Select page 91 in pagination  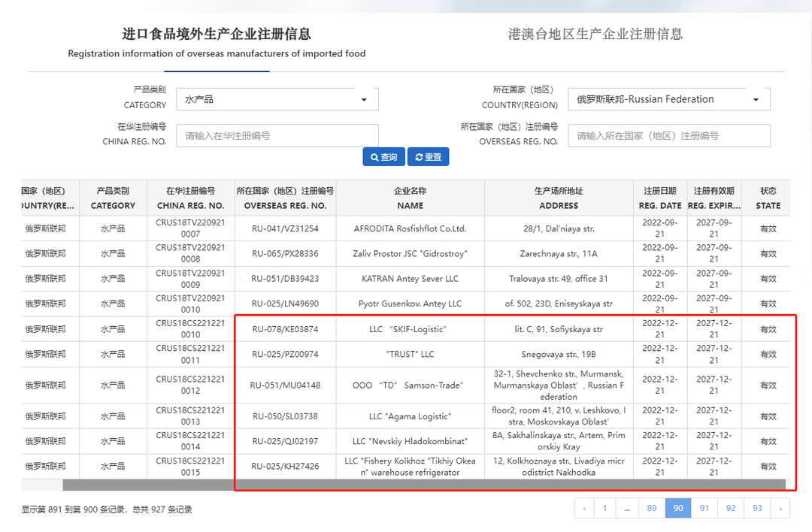pyautogui.click(x=704, y=509)
